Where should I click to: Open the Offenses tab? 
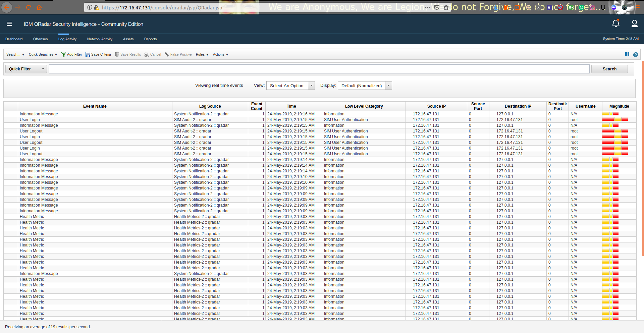[40, 39]
